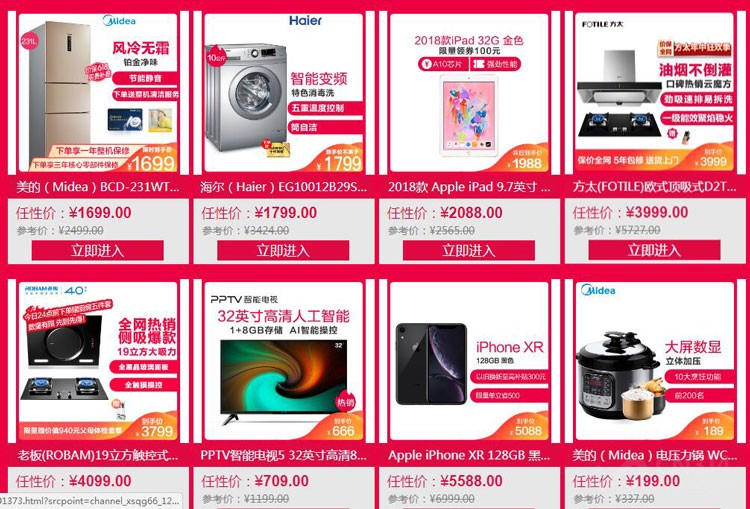Viewport: 750px width, 509px height.
Task: Click 立即进入 button under FOTILE range hood
Action: point(654,250)
